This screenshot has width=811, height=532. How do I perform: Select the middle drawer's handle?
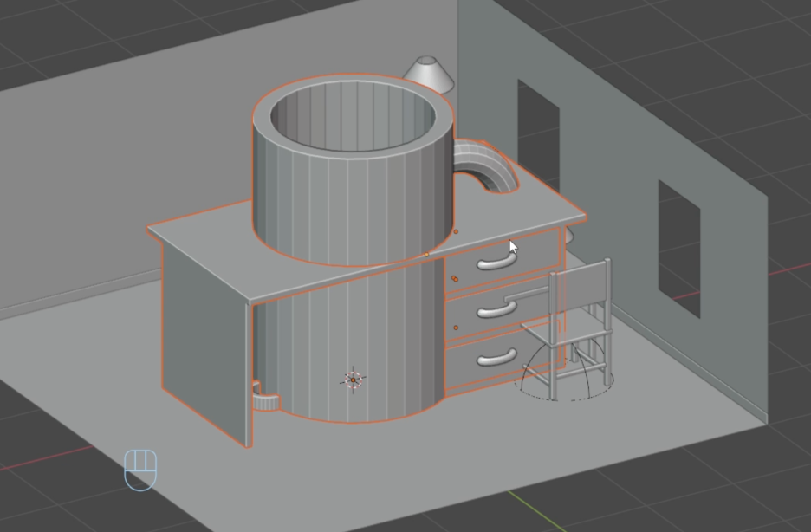(496, 310)
